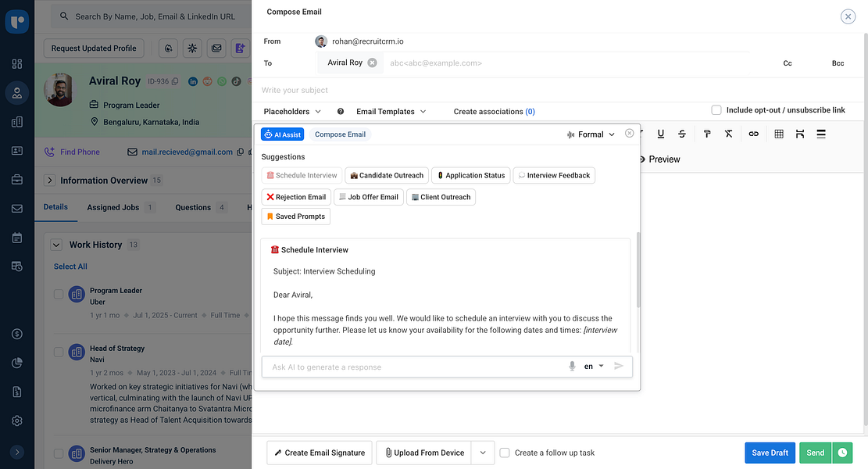Image resolution: width=868 pixels, height=469 pixels.
Task: Open Questions tab
Action: tap(201, 207)
